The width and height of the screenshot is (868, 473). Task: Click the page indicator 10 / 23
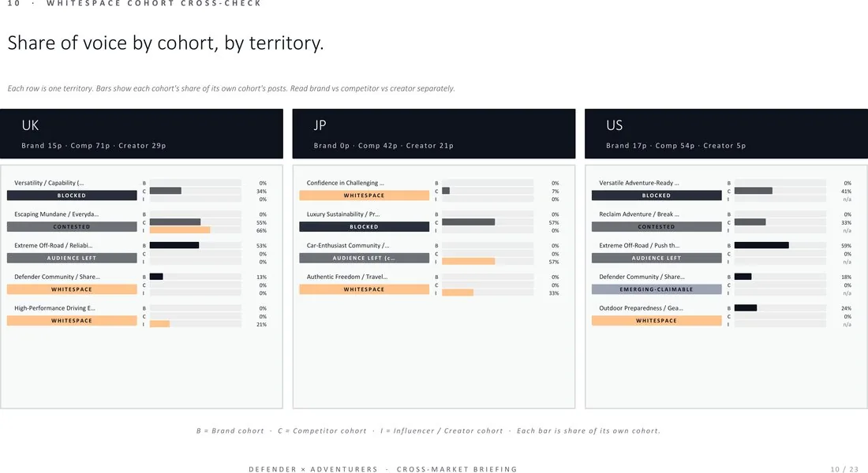pos(844,469)
